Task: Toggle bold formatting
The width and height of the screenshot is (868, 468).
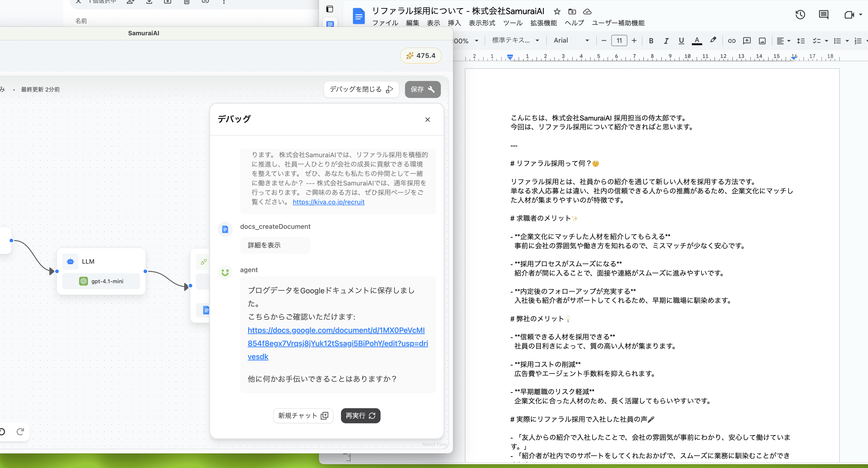Action: pos(651,41)
